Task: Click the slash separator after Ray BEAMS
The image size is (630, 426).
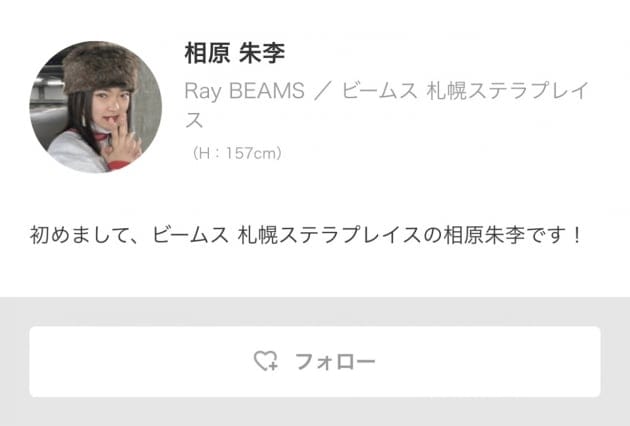Action: click(x=323, y=91)
